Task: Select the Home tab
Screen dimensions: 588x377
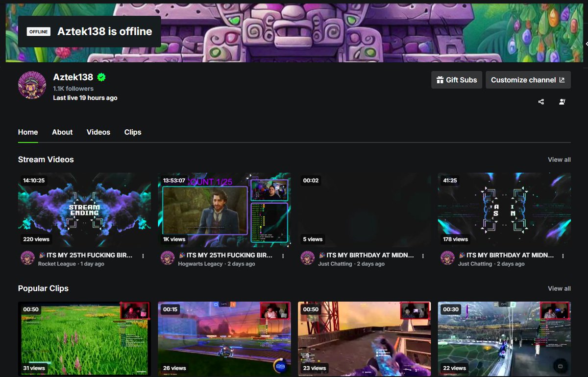Action: click(28, 132)
